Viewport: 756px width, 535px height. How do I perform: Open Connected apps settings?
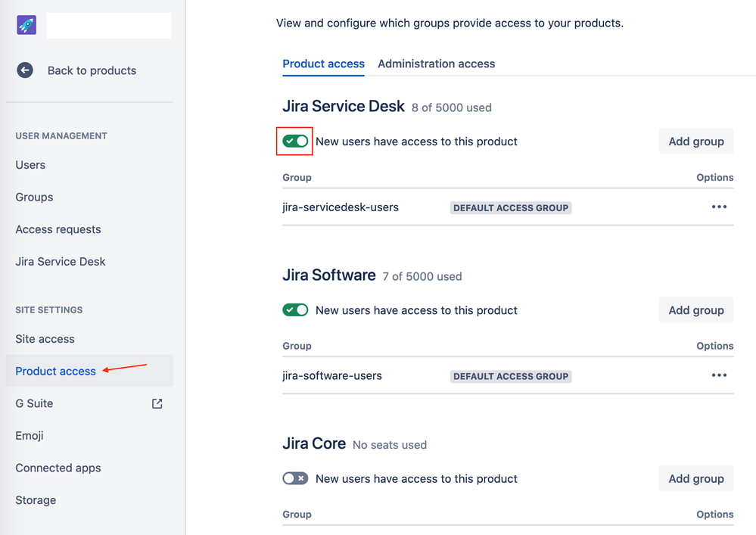[58, 468]
